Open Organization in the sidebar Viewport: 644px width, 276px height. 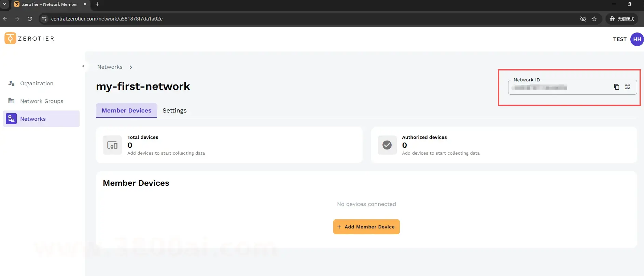coord(37,83)
